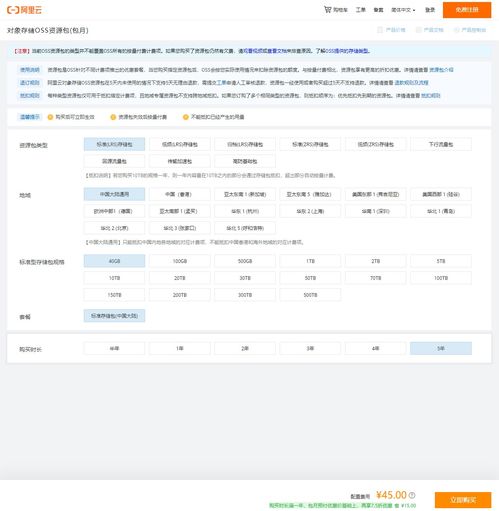Click the help icon beside ¥45.00 price

coord(412,495)
